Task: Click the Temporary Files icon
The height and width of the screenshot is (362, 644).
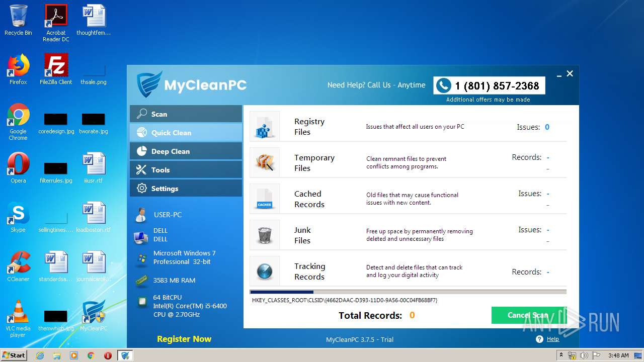Action: 265,162
